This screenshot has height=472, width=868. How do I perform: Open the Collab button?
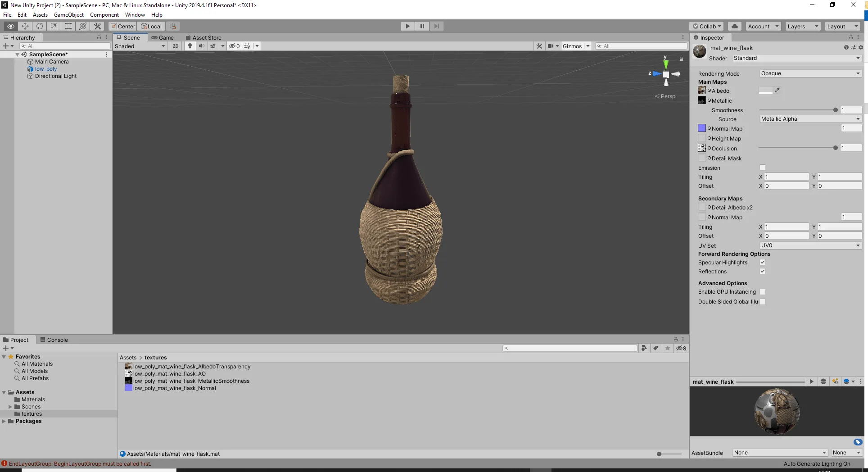(706, 26)
